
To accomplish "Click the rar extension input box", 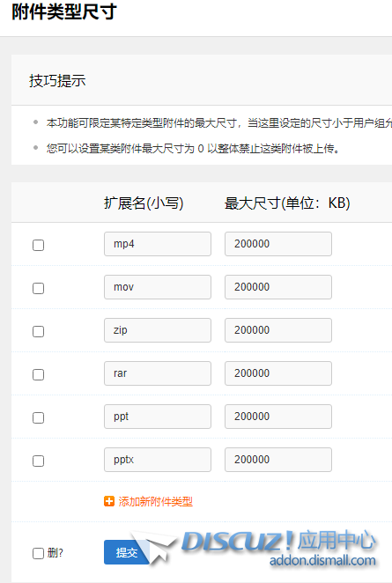I will (x=158, y=373).
